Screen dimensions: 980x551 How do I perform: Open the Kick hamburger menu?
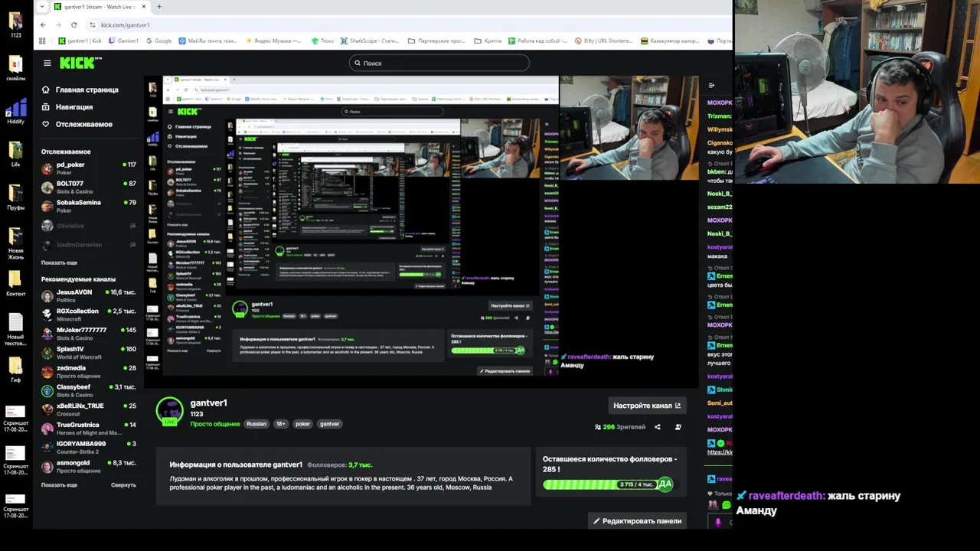[x=47, y=63]
